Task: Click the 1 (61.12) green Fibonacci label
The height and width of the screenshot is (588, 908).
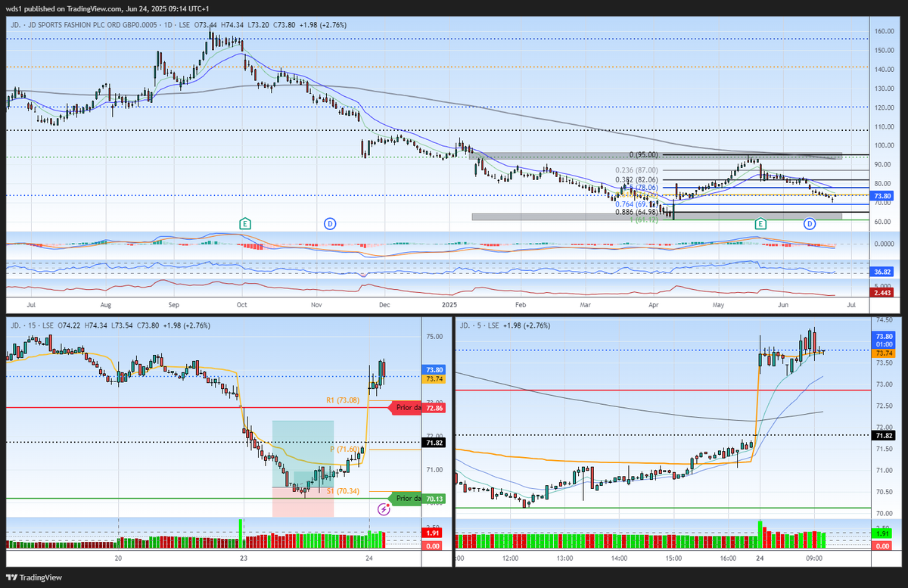Action: tap(643, 220)
